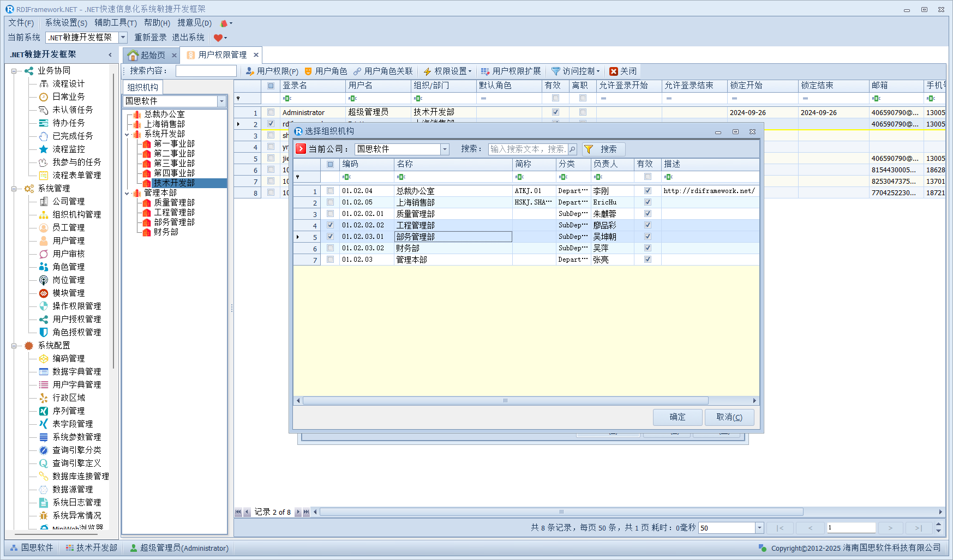Collapse the 系统管理 tree node
This screenshot has height=560, width=953.
click(x=14, y=189)
